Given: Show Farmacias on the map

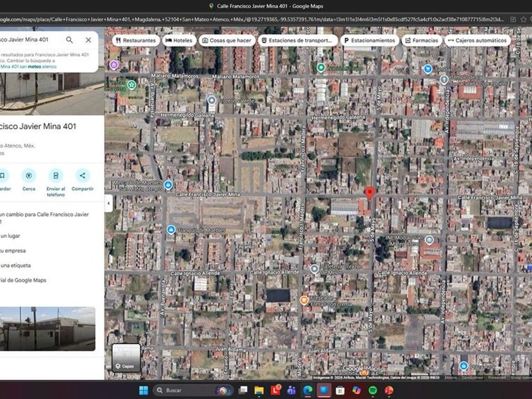Looking at the screenshot, I should (421, 41).
